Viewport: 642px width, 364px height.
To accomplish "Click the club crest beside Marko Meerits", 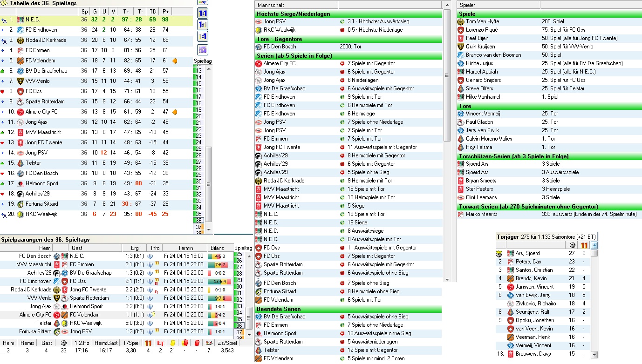I will coord(461,214).
